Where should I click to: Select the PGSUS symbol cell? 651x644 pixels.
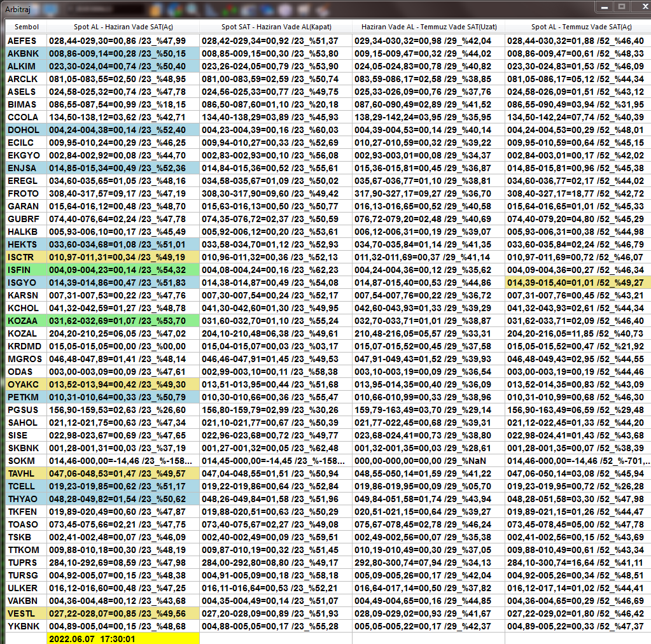point(26,410)
